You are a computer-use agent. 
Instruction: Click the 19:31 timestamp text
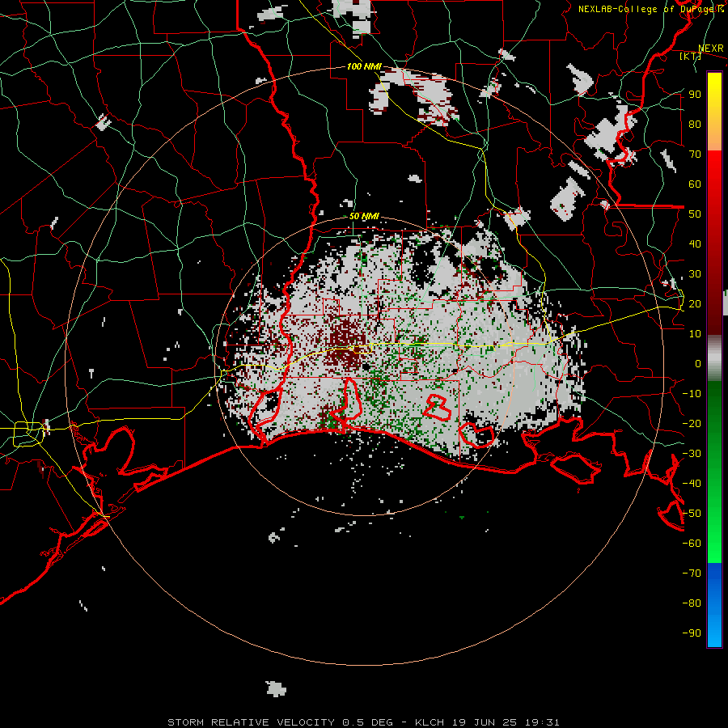542,722
